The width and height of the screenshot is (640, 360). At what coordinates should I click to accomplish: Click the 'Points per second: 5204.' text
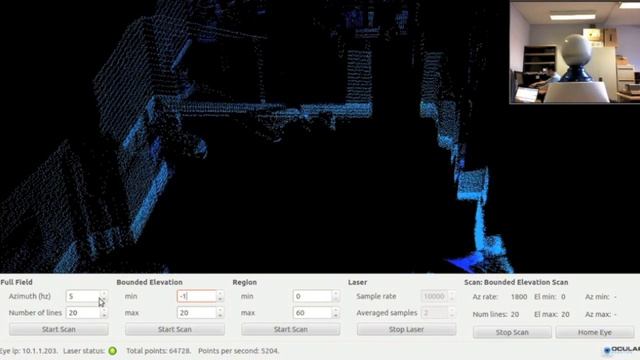coord(239,351)
